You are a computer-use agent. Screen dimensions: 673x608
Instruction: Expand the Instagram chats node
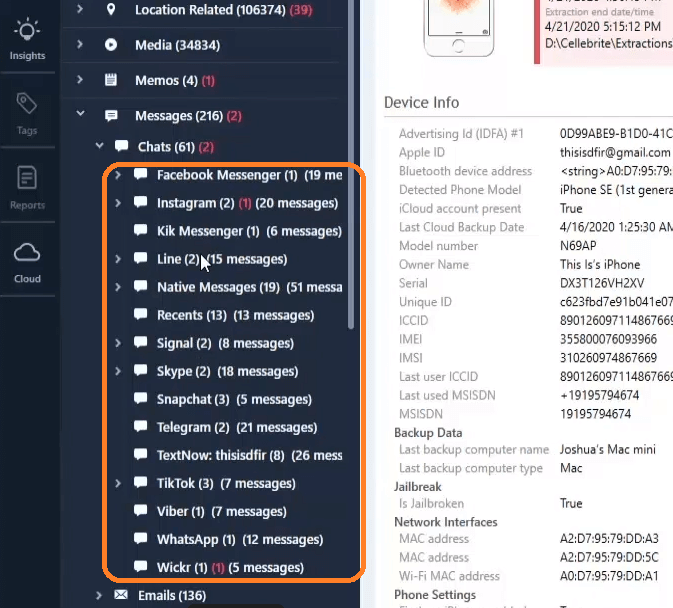[118, 203]
